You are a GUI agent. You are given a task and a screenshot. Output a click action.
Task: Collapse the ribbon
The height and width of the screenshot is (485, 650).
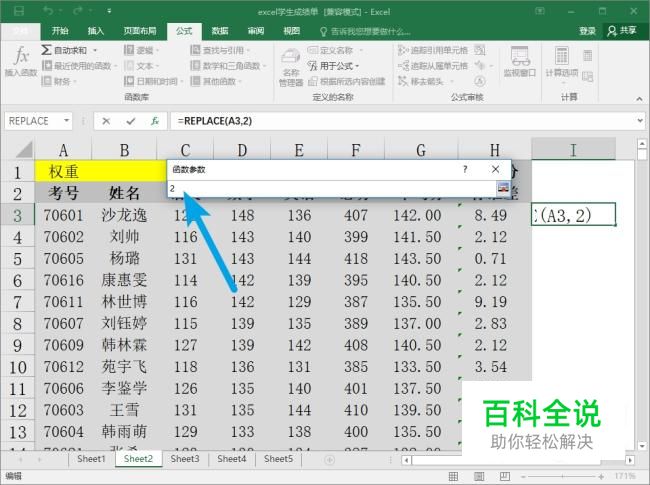click(639, 99)
